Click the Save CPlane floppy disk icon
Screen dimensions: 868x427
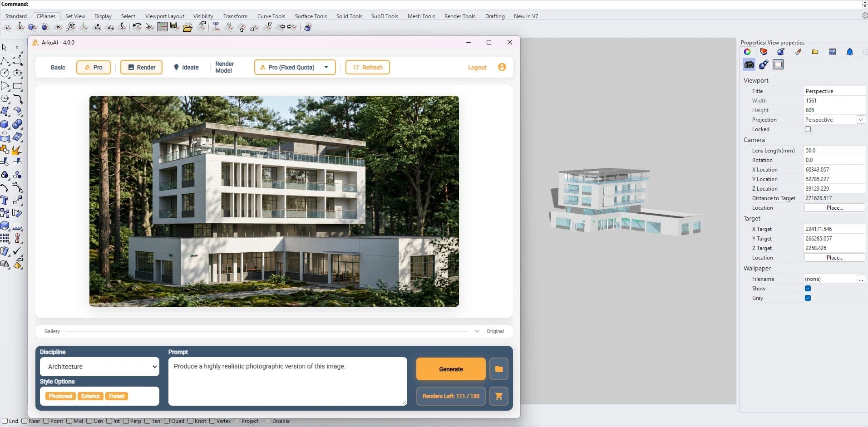pyautogui.click(x=175, y=27)
